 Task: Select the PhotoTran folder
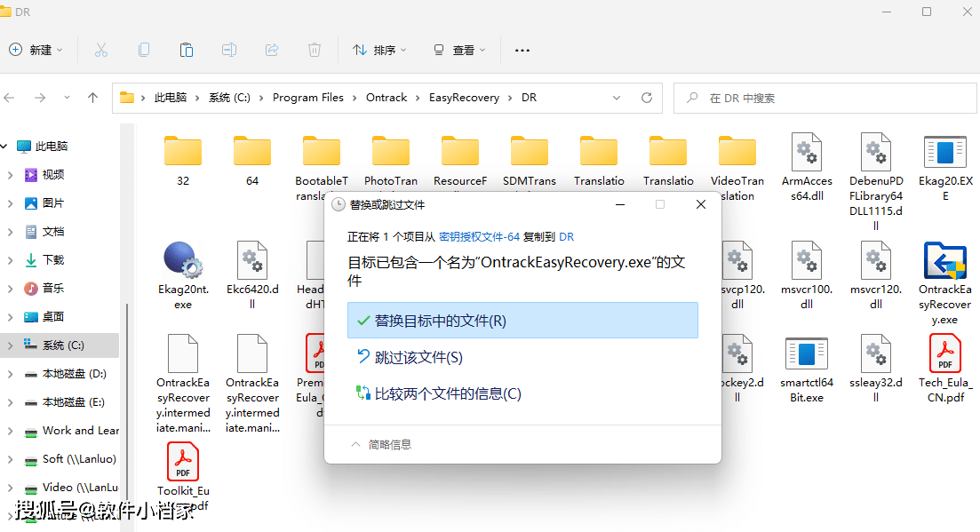[391, 161]
